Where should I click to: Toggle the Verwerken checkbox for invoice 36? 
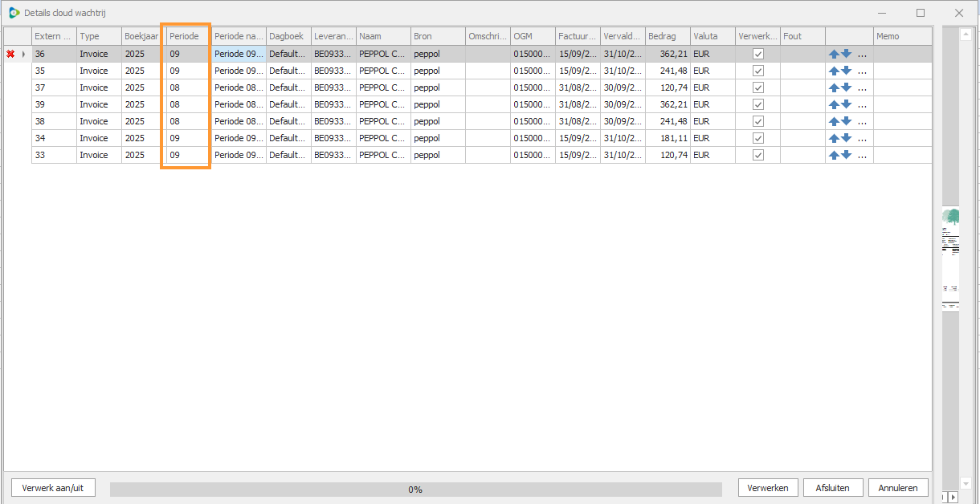coord(757,54)
